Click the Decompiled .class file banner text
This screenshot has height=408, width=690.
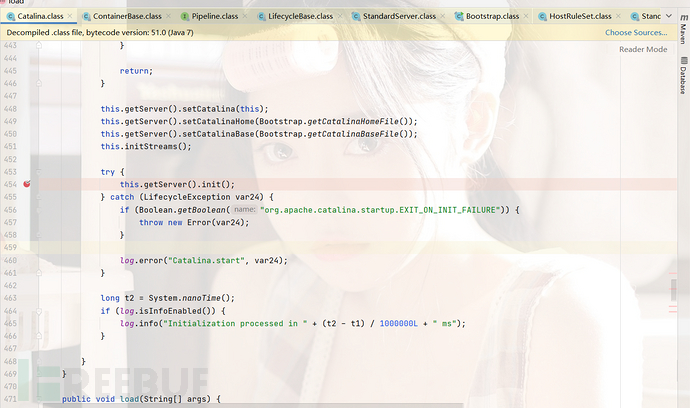[x=100, y=32]
